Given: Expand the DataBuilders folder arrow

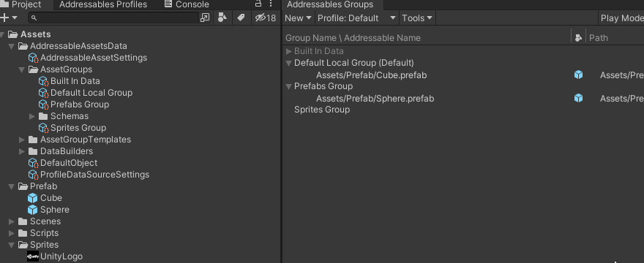Looking at the screenshot, I should coord(22,151).
